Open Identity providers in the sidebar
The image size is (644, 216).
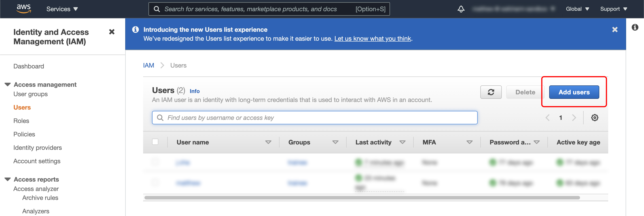pos(38,148)
